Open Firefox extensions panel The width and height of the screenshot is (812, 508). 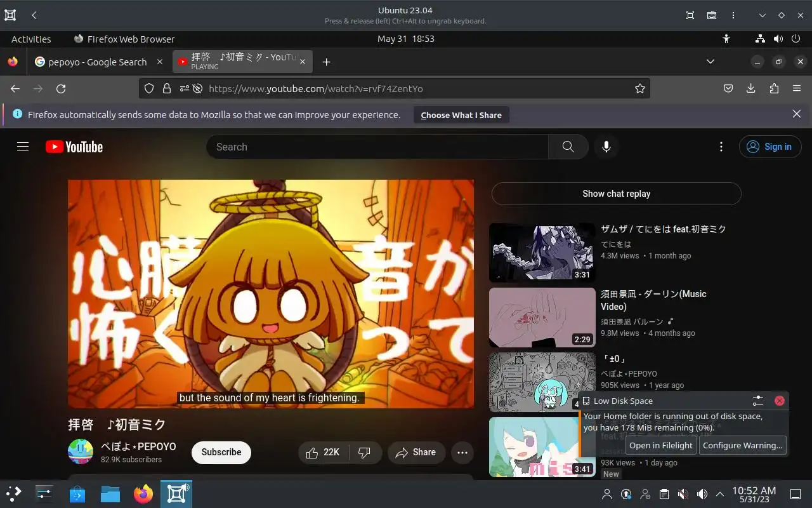coord(774,88)
